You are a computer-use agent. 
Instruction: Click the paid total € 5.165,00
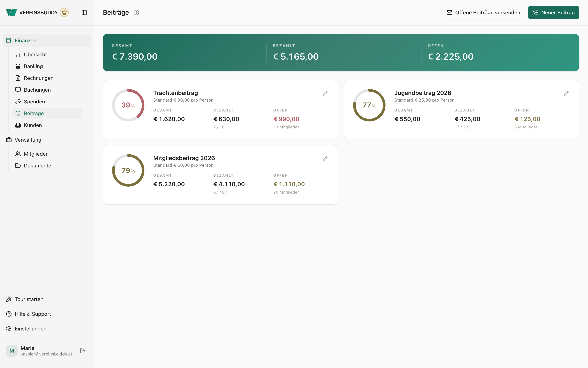pyautogui.click(x=296, y=56)
